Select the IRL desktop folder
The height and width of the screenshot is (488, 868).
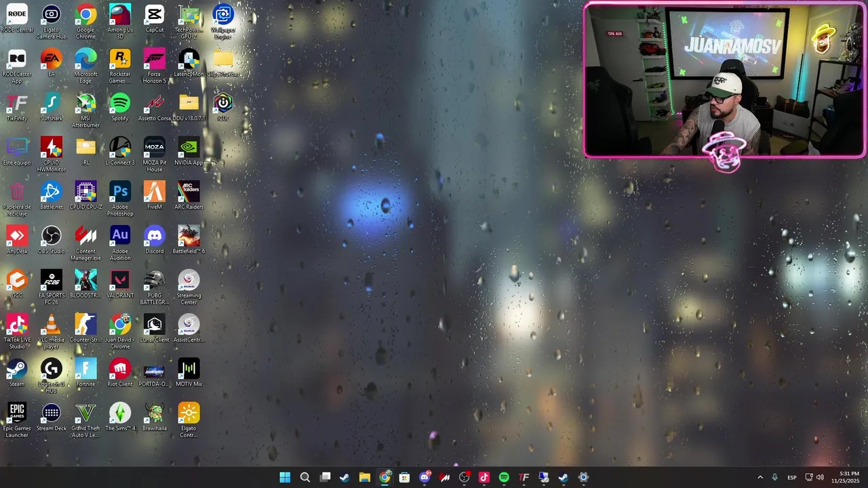85,152
